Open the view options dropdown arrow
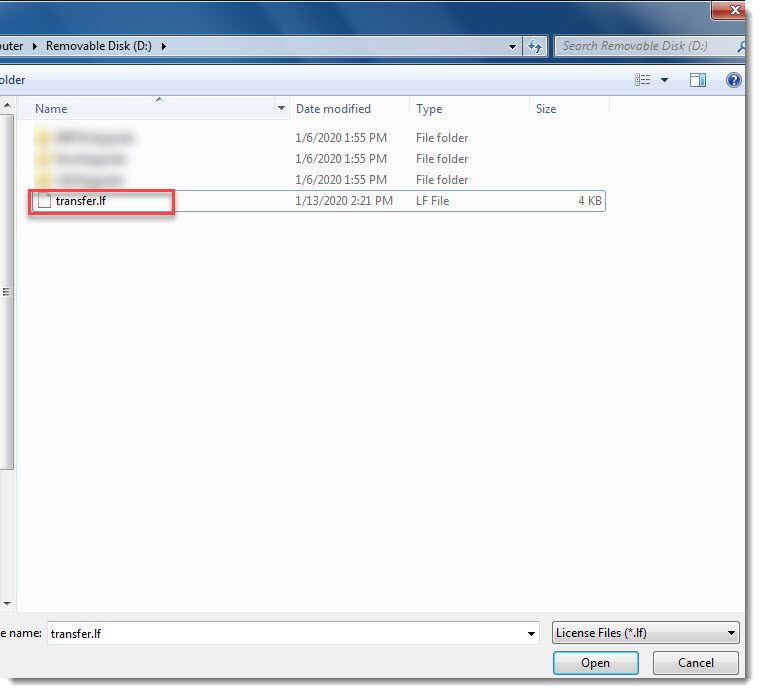The height and width of the screenshot is (693, 760). point(664,80)
